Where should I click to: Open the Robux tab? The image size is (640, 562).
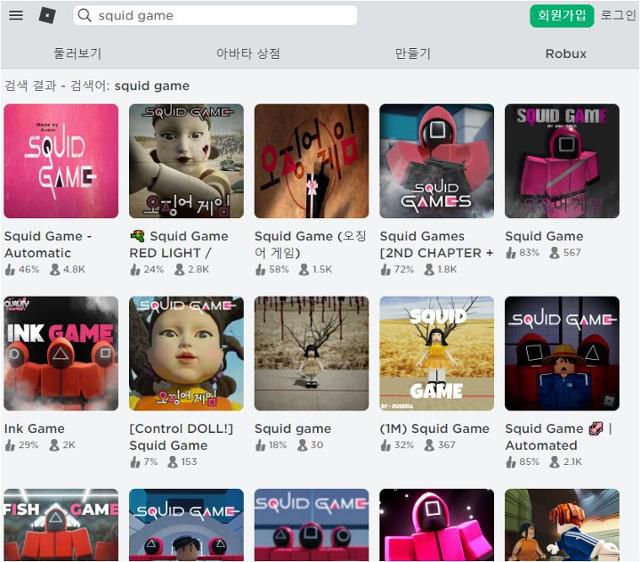point(566,54)
